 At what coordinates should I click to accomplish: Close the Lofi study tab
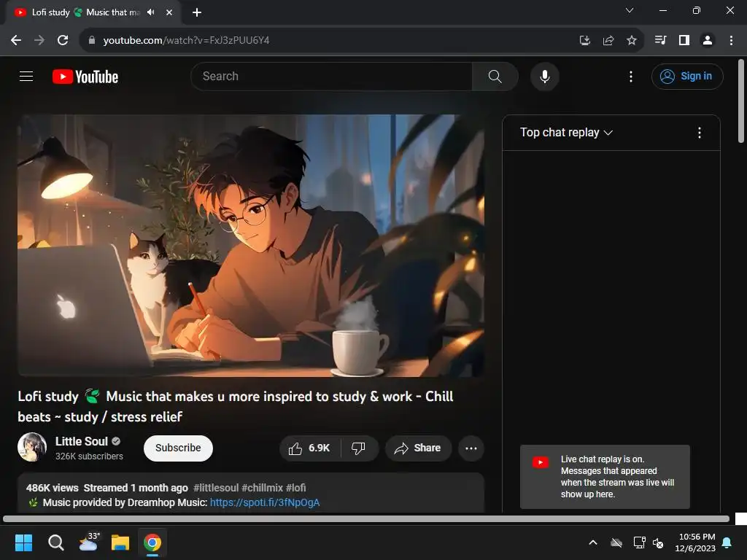coord(169,12)
